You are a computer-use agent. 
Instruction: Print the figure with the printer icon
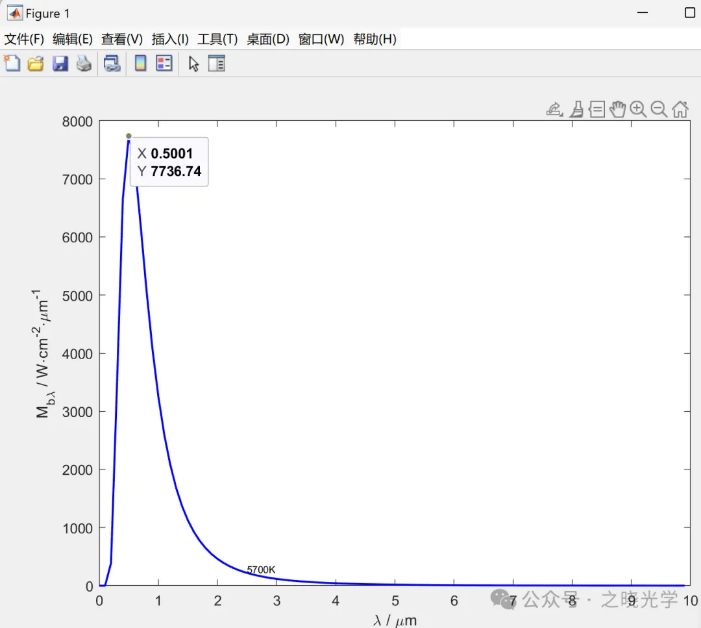coord(84,63)
